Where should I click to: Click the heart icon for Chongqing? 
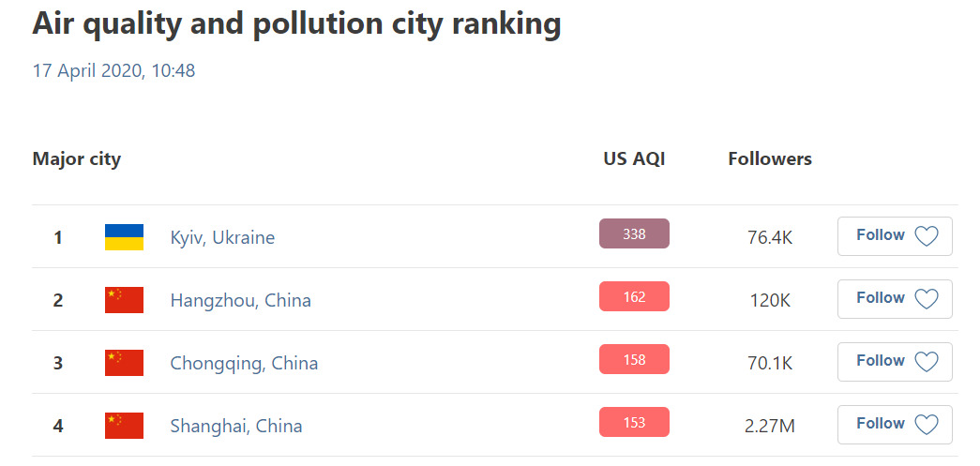pos(926,362)
